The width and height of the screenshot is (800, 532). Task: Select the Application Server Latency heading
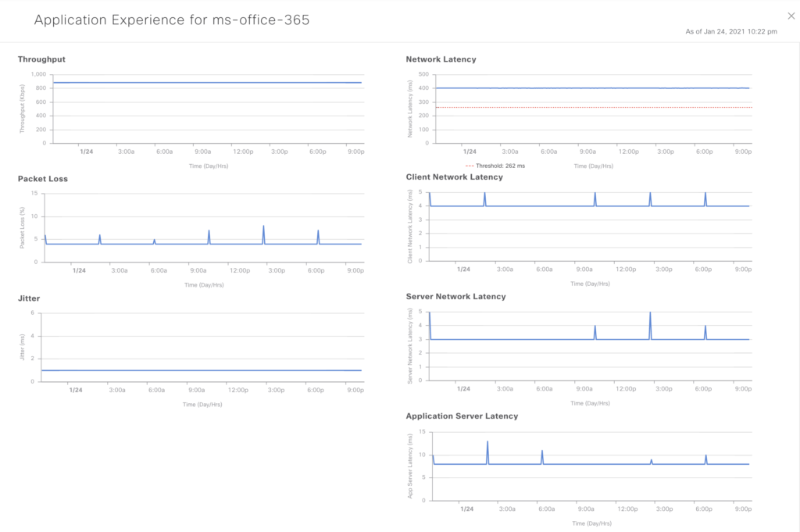point(462,416)
